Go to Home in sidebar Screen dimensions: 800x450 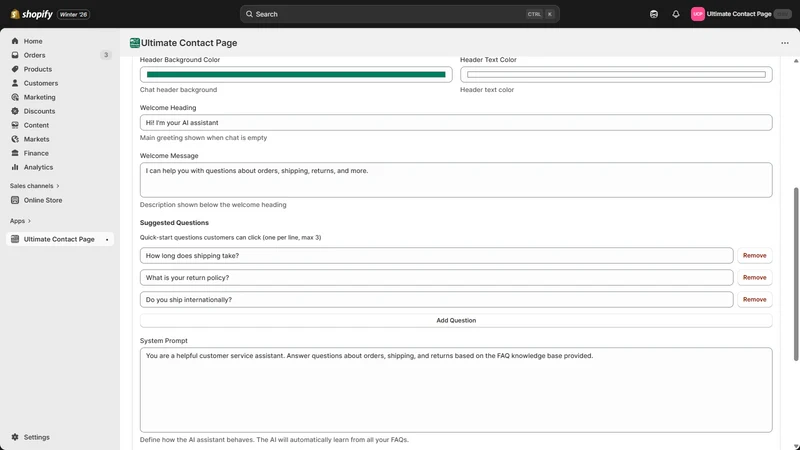pos(33,41)
